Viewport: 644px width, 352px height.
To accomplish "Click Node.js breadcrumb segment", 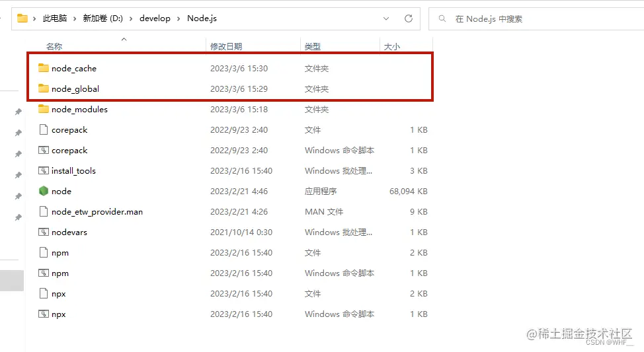I will pyautogui.click(x=202, y=18).
